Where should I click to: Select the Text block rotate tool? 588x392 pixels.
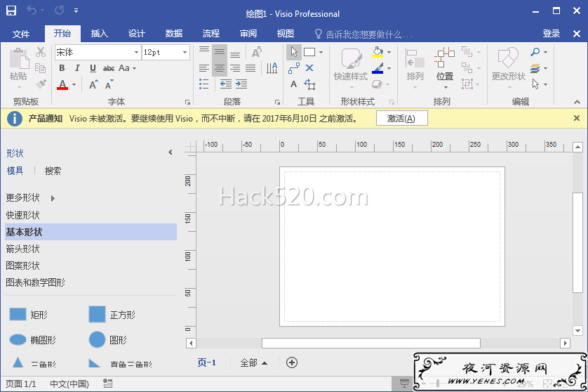(x=309, y=84)
